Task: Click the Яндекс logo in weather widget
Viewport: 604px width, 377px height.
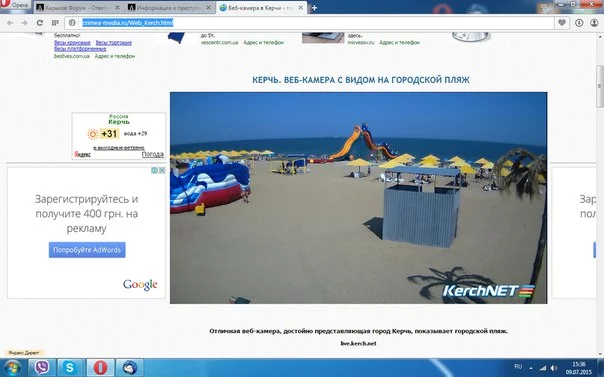Action: coord(82,154)
